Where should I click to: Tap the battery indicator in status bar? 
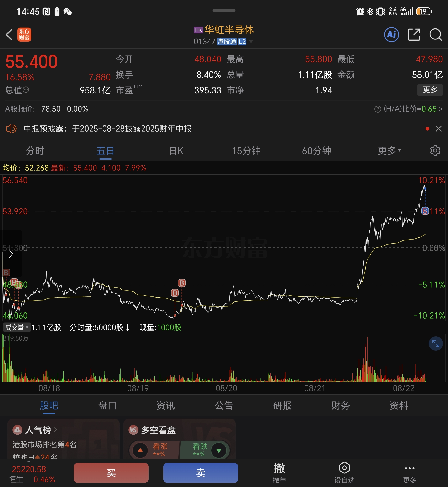pos(424,11)
